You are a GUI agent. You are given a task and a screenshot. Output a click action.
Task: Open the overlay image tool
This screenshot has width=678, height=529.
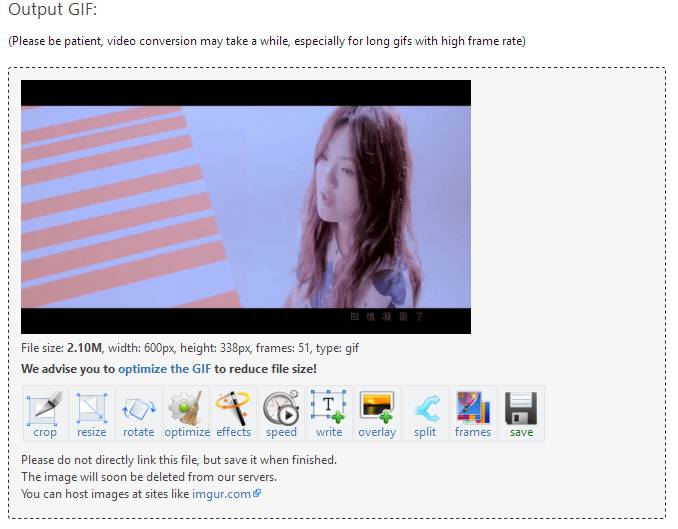(377, 414)
